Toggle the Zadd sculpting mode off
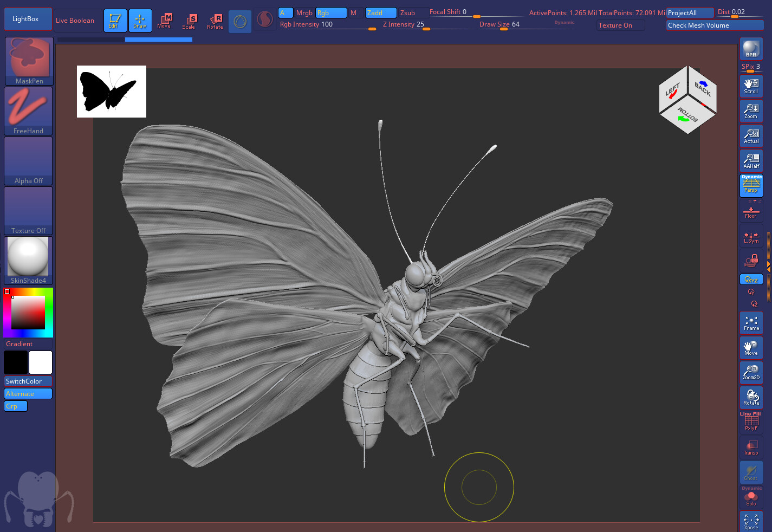Image resolution: width=772 pixels, height=532 pixels. click(x=381, y=12)
